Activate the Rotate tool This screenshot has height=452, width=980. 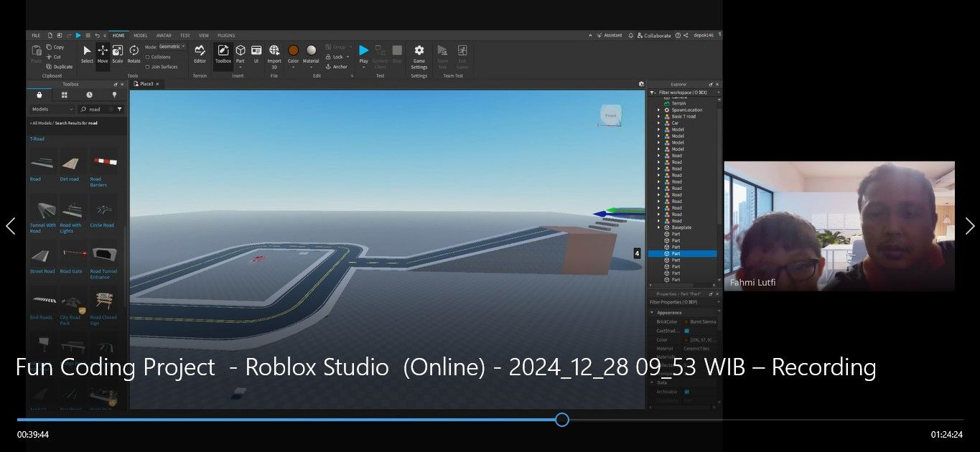(x=134, y=54)
